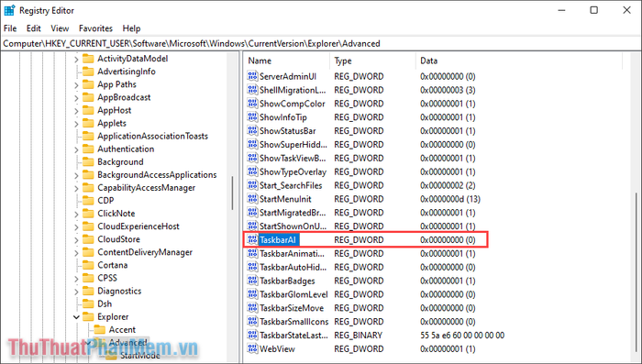Expand the Diagnostics key
Image resolution: width=642 pixels, height=364 pixels.
76,292
